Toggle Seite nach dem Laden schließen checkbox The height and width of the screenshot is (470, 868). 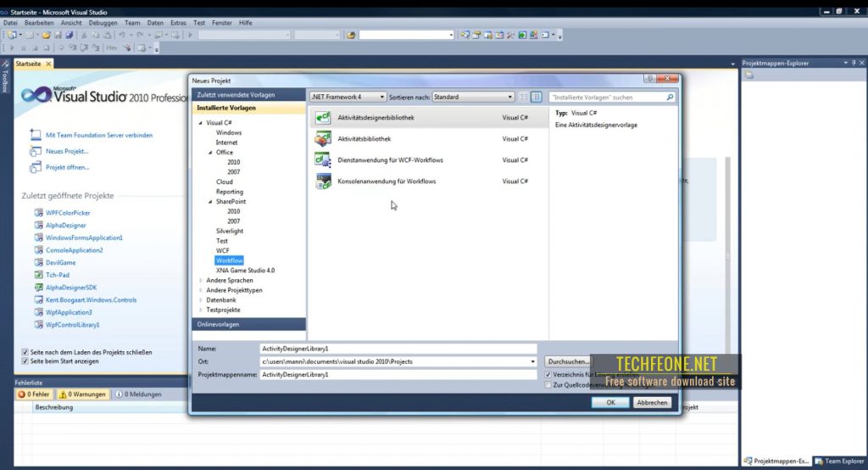25,352
